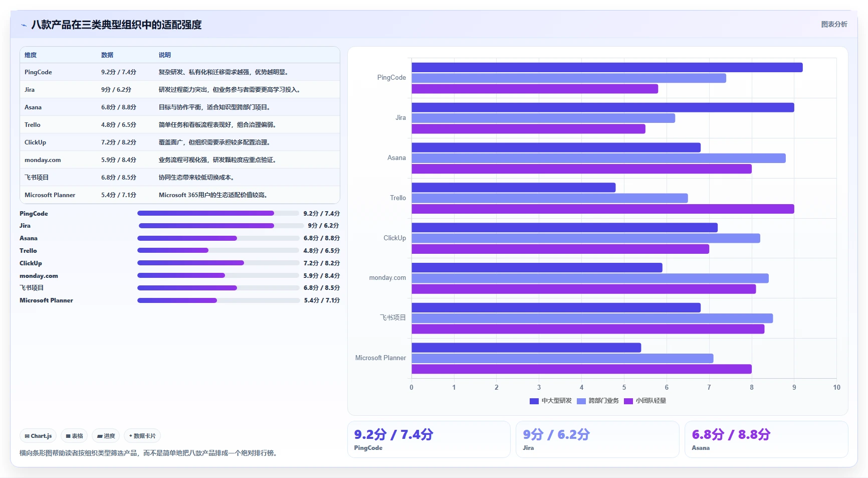Click the Jira progress row label
Viewport: 868px width, 478px height.
[x=25, y=226]
